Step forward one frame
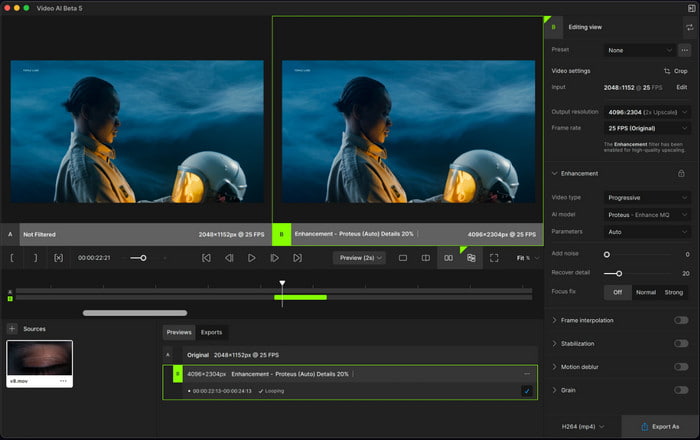 click(275, 258)
